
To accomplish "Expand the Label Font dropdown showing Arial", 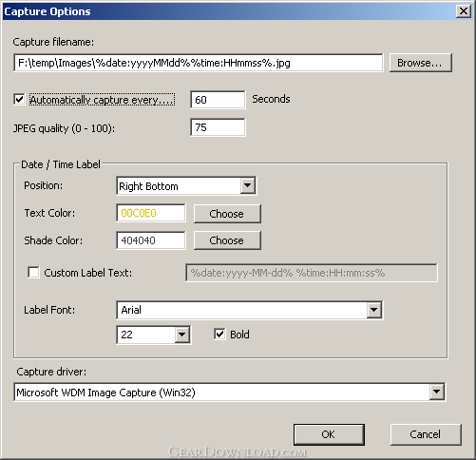I will click(373, 310).
